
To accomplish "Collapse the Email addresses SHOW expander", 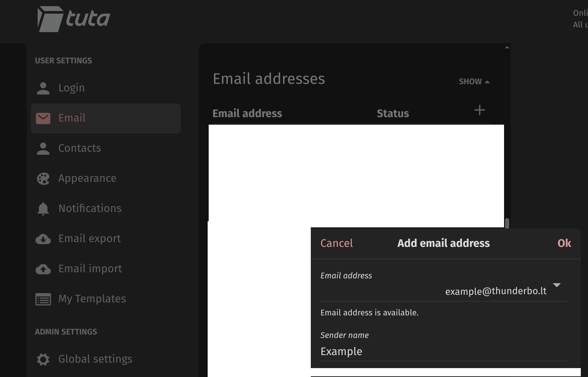I will click(x=474, y=81).
